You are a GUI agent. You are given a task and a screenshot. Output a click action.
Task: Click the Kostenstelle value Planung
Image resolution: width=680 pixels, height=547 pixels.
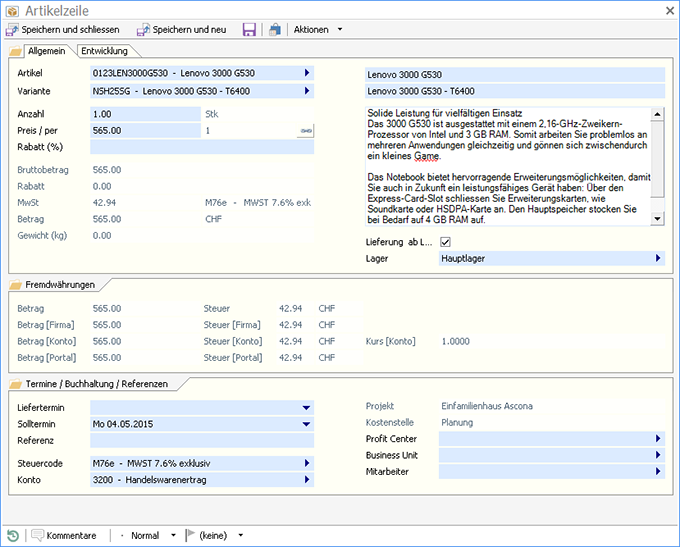pyautogui.click(x=457, y=423)
